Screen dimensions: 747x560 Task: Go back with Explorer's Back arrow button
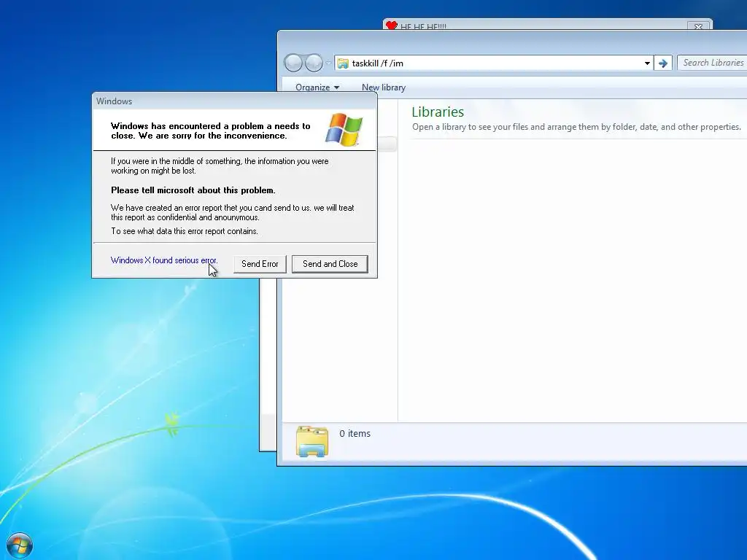[293, 63]
